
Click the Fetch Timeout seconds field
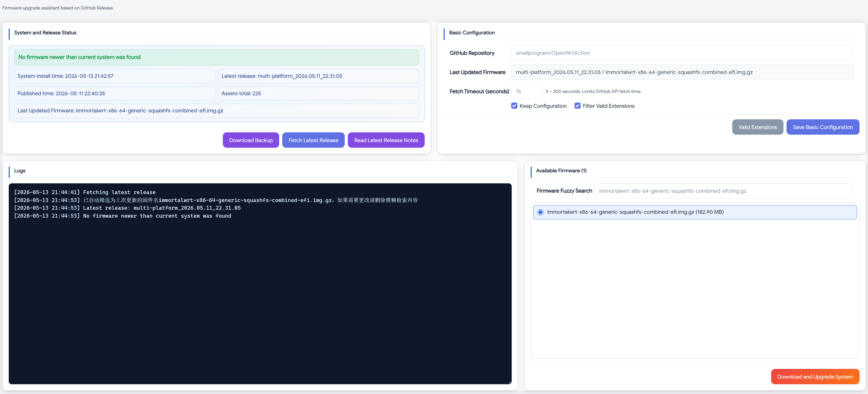coord(526,91)
